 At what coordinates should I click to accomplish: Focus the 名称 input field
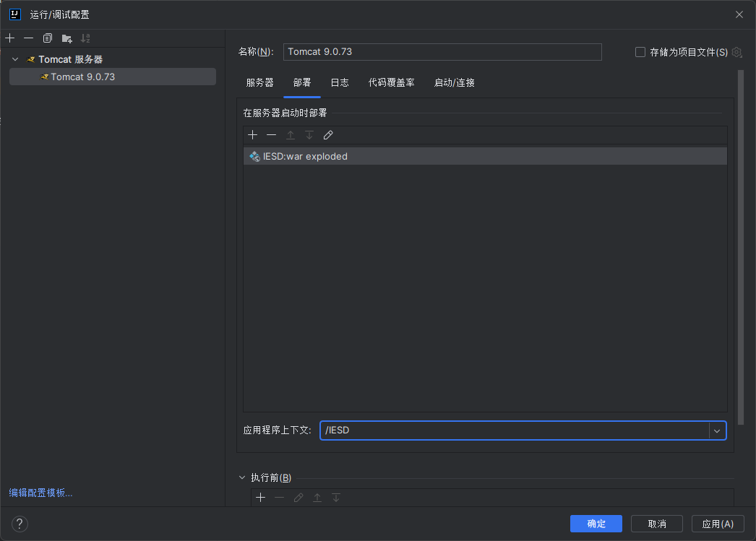coord(442,52)
